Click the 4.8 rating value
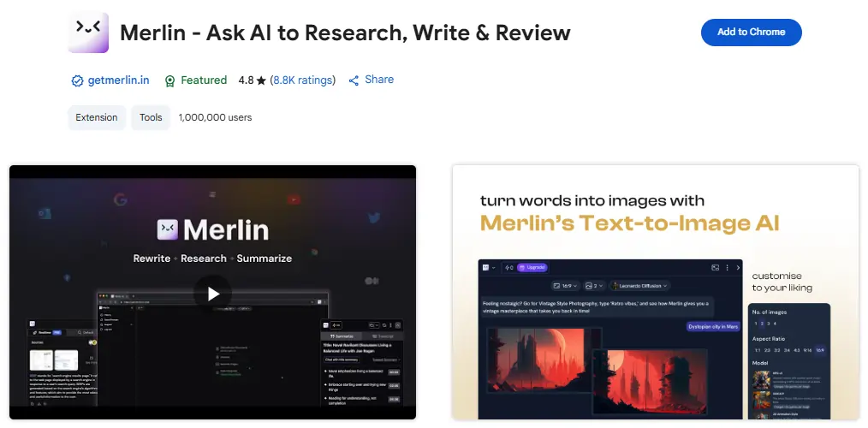 [246, 80]
